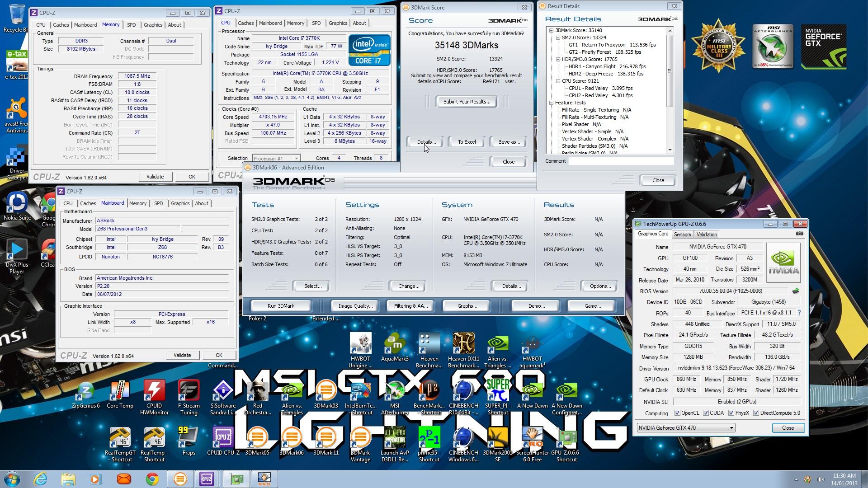Select HDR2 - Deep Freeze result row
The image size is (868, 488).
coord(606,74)
